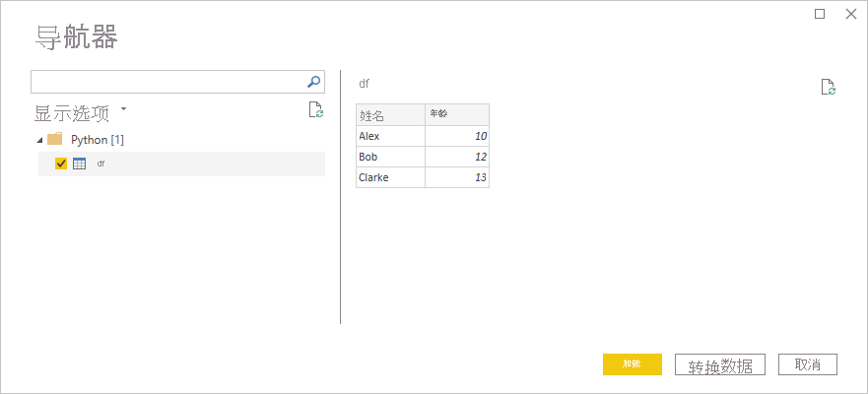Viewport: 868px width, 394px height.
Task: Click the 姓名 column header
Action: coord(390,114)
